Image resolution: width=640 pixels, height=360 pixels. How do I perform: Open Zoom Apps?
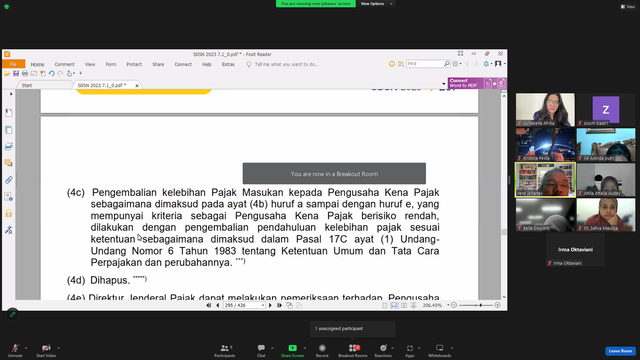[x=410, y=350]
